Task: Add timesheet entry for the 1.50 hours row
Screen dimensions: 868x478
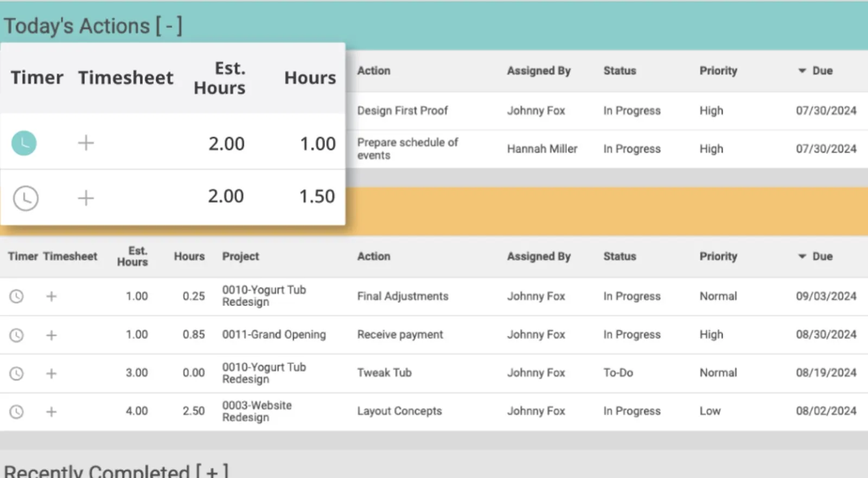Action: [x=86, y=198]
